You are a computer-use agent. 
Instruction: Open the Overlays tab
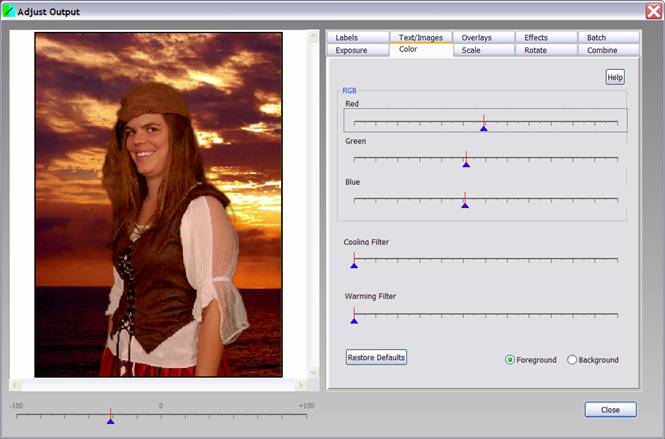pos(483,37)
